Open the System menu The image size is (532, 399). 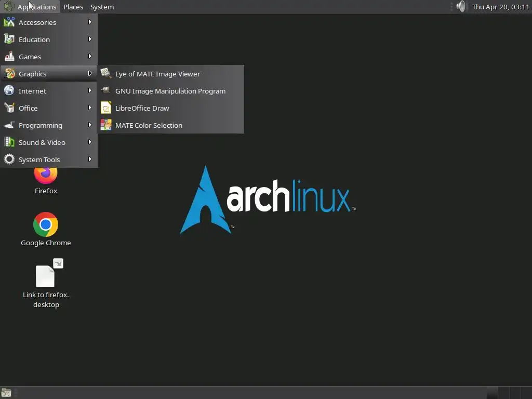click(102, 7)
